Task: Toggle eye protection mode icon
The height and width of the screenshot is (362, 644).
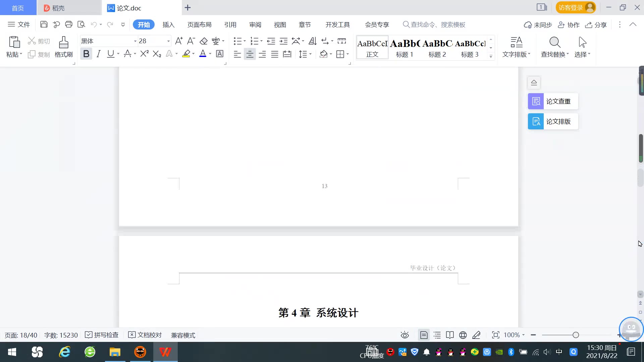Action: (x=405, y=335)
